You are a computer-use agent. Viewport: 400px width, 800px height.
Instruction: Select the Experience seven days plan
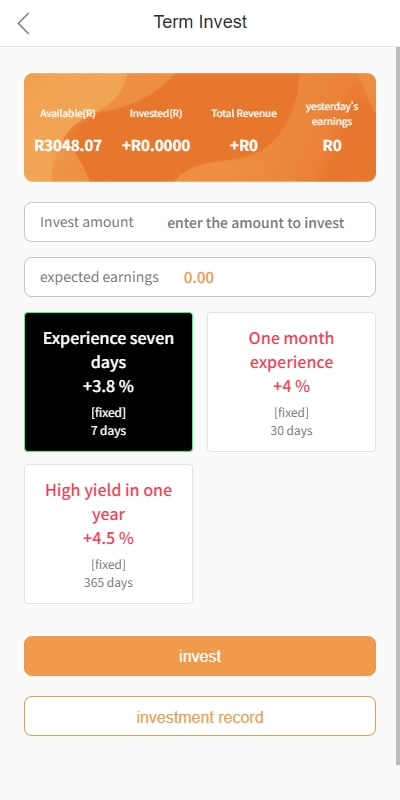coord(109,382)
